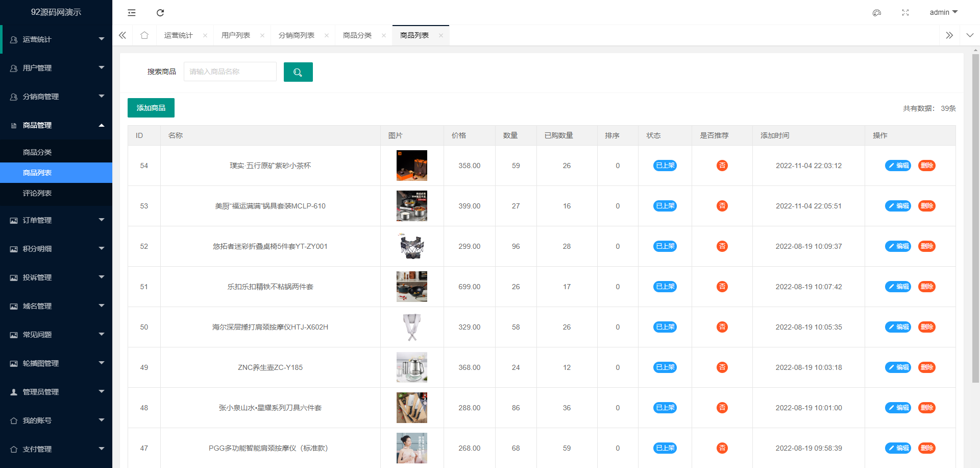Toggle 已上架 status for product 50

(x=665, y=327)
